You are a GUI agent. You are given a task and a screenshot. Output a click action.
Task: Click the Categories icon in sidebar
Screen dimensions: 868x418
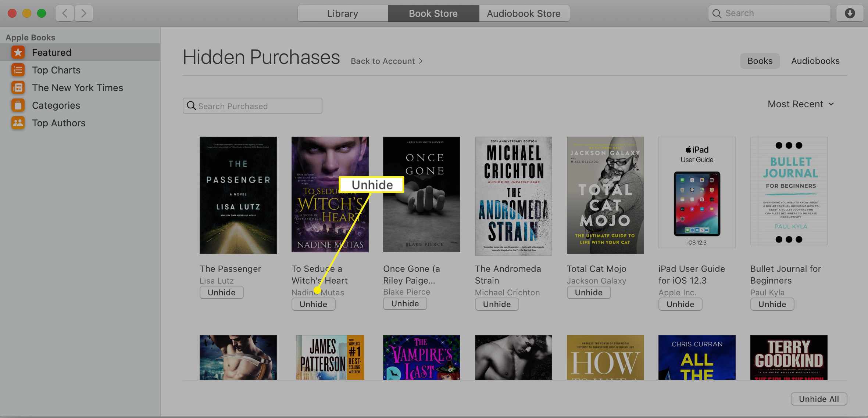18,105
